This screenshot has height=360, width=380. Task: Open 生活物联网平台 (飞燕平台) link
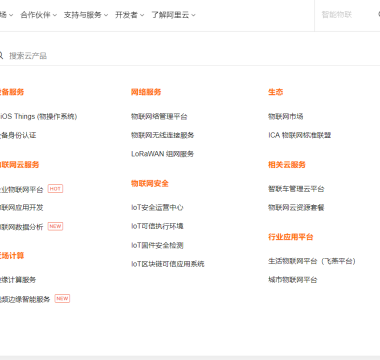(x=312, y=261)
